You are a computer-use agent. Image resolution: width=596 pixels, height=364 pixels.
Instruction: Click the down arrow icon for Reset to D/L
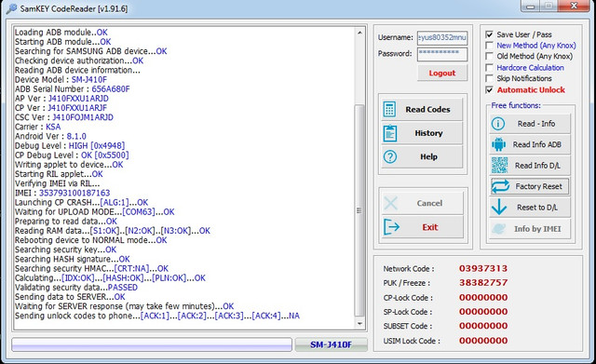point(499,208)
